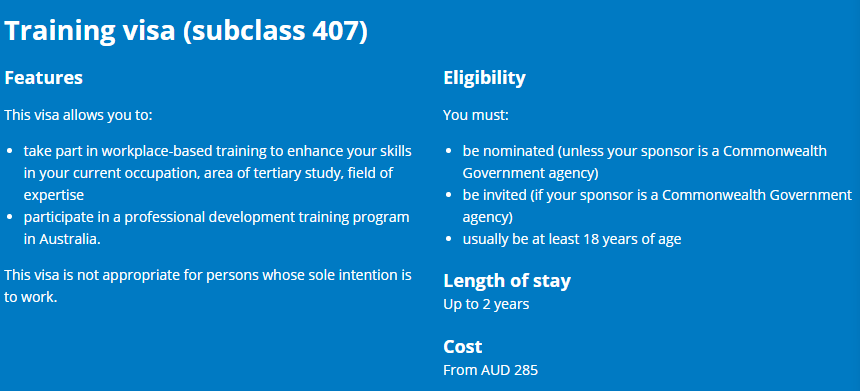
Task: Click the 'agency)' line under be invited
Action: coord(487,218)
